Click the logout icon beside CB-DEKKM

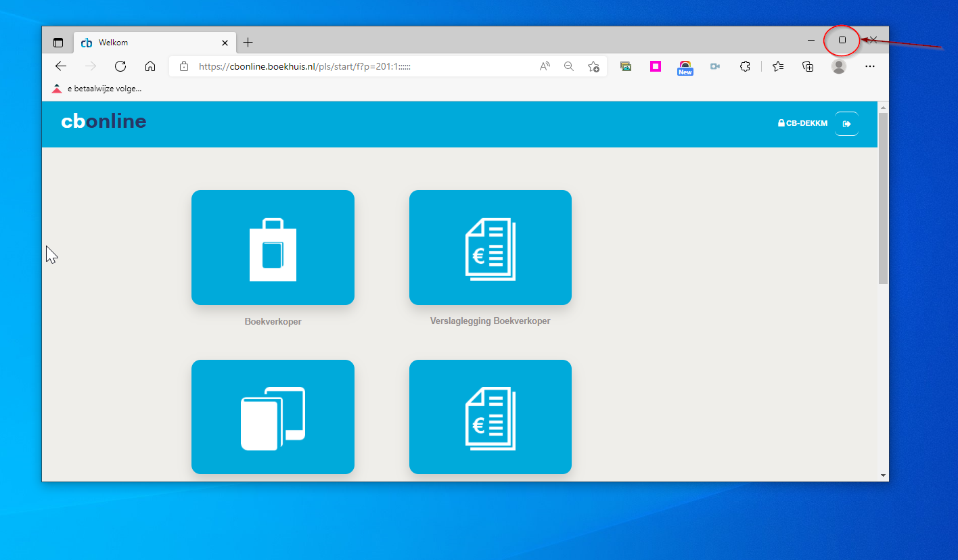pos(846,124)
